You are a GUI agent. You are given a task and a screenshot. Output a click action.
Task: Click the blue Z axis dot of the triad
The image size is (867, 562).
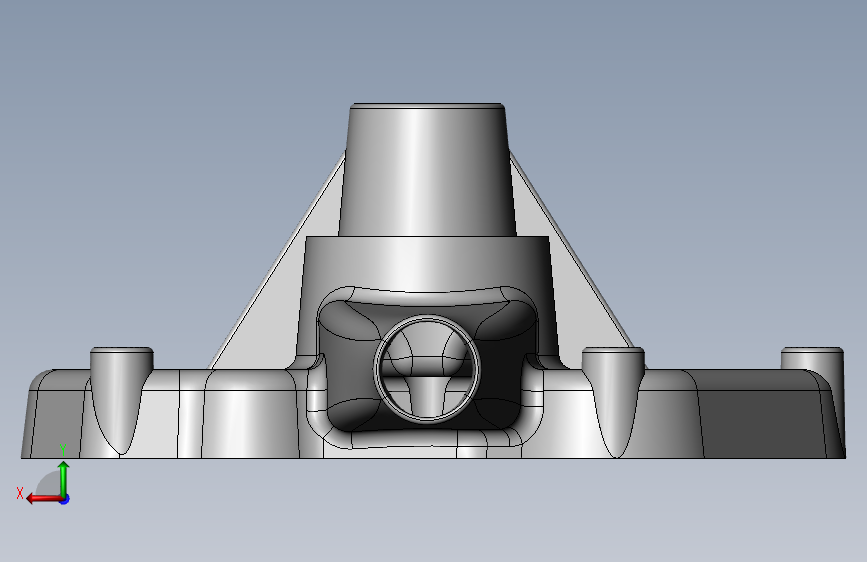[x=65, y=499]
